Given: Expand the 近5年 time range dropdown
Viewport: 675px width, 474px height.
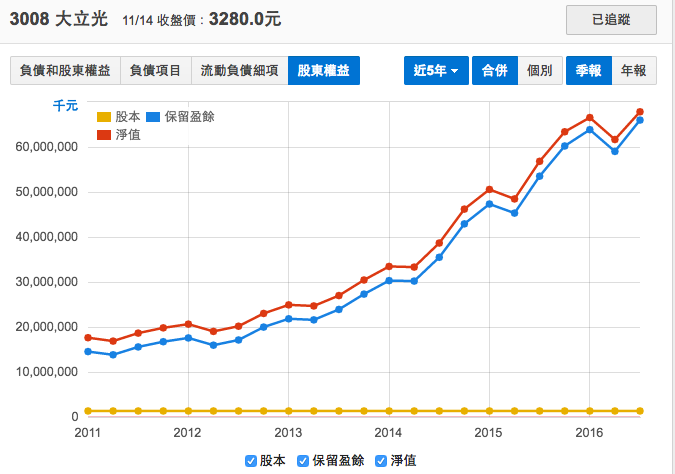Looking at the screenshot, I should tap(436, 70).
